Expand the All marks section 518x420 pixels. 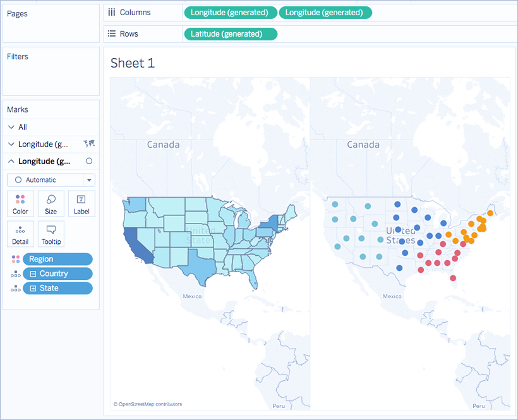click(x=11, y=128)
